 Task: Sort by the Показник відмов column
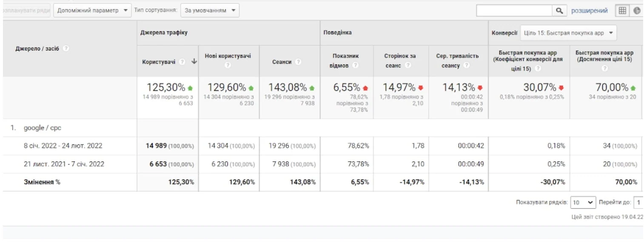(346, 60)
